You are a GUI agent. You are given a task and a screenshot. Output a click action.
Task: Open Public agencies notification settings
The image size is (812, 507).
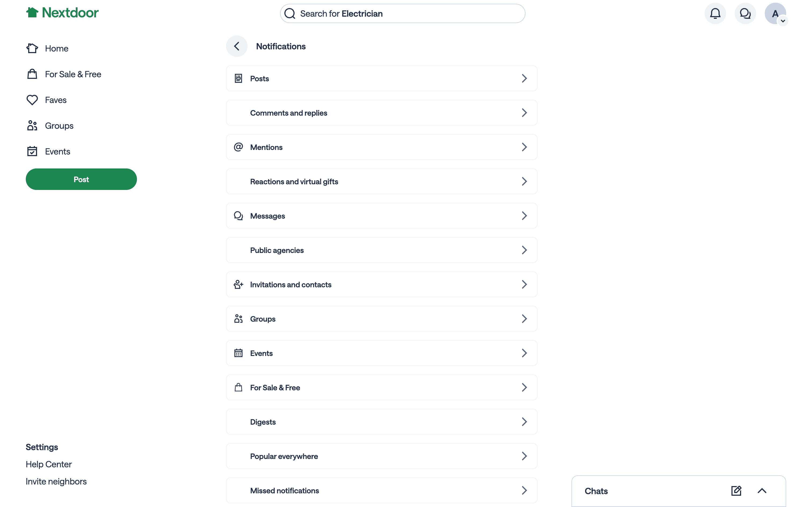click(x=382, y=250)
